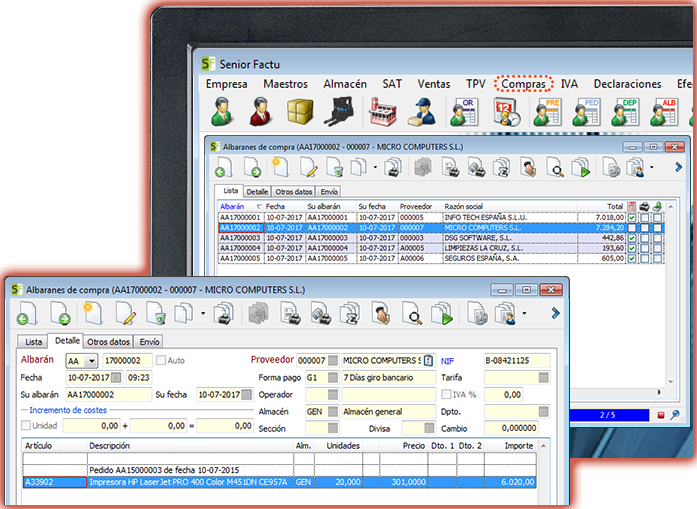Toggle first checkbox in LIMPIEZAS LA CRUZ row
697x509 pixels.
(x=632, y=248)
